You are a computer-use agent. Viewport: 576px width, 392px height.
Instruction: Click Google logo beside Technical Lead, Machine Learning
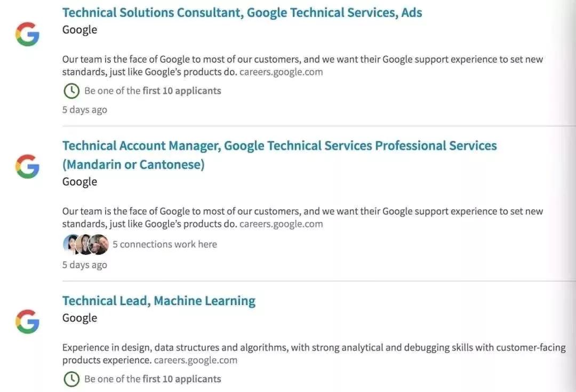27,322
